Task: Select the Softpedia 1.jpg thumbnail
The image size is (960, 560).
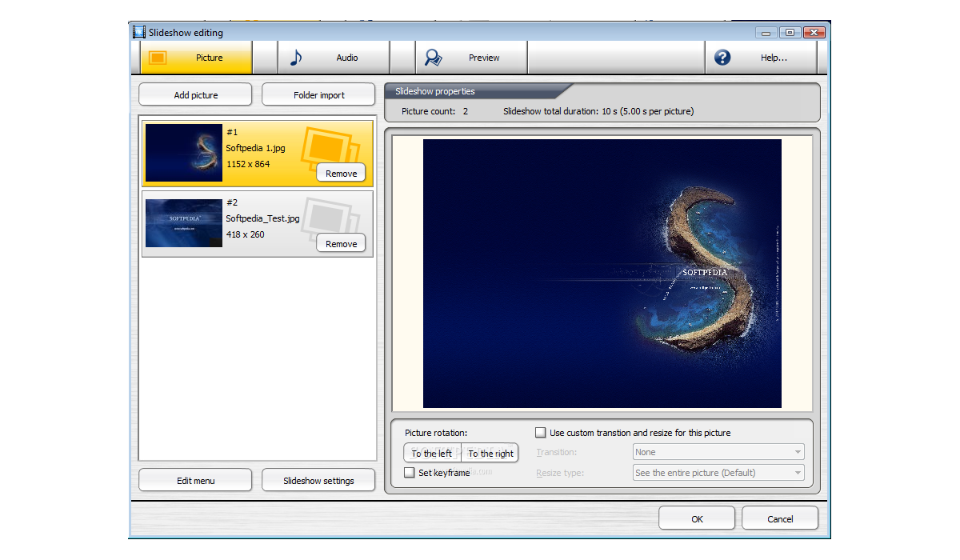Action: coord(184,152)
